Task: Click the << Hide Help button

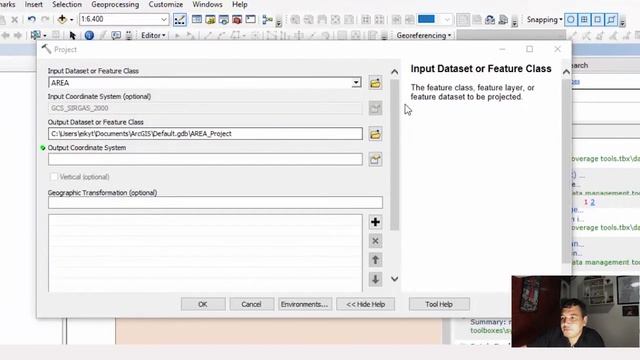Action: point(365,304)
